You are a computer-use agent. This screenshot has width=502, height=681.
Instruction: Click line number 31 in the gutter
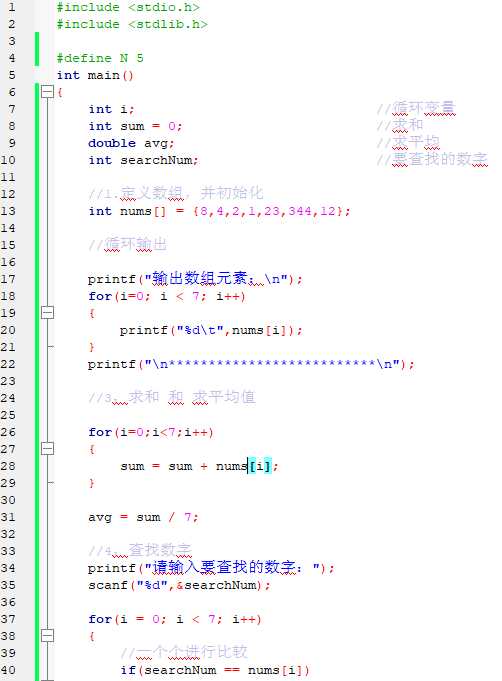pos(8,517)
